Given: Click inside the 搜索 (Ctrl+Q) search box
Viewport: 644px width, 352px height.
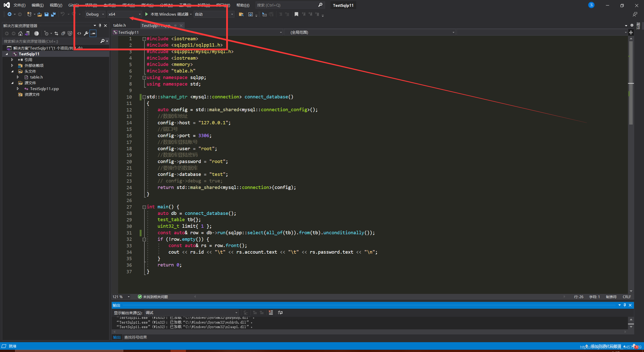Looking at the screenshot, I should point(284,5).
